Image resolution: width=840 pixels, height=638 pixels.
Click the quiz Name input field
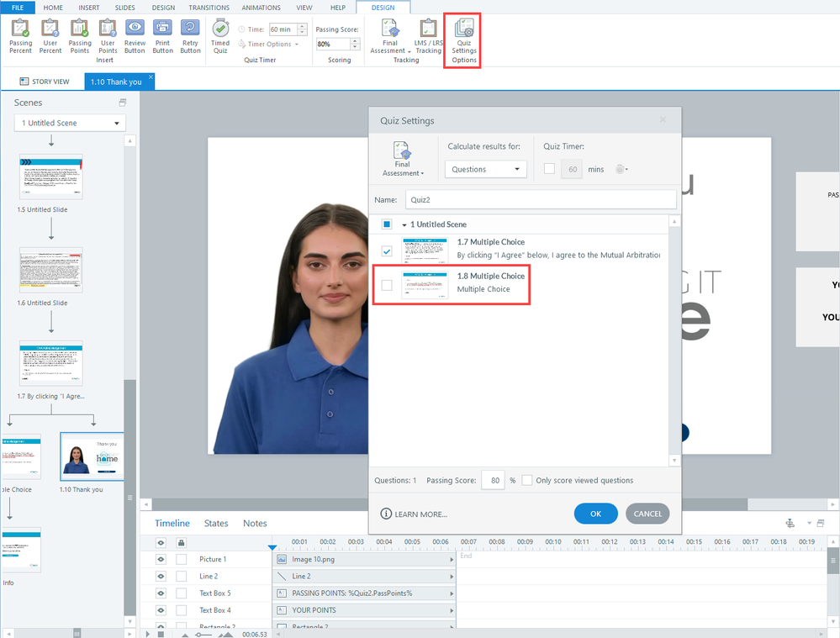click(539, 199)
